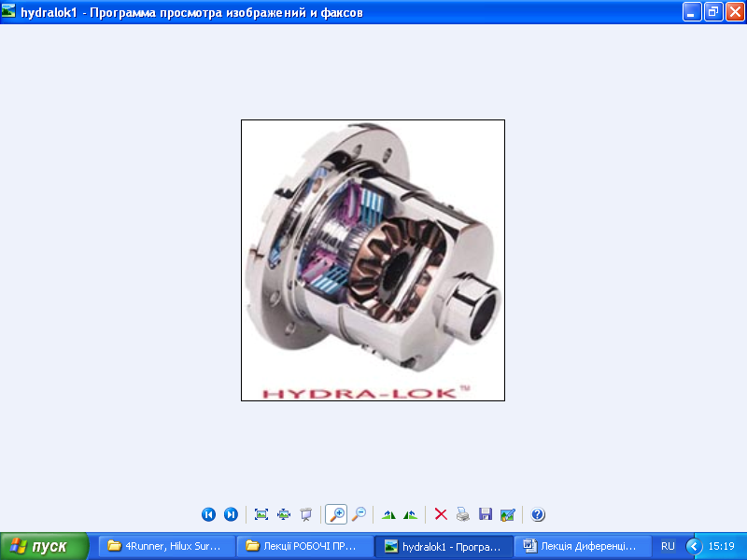Open the viewer window's system menu icon
This screenshot has width=747, height=560.
8,11
